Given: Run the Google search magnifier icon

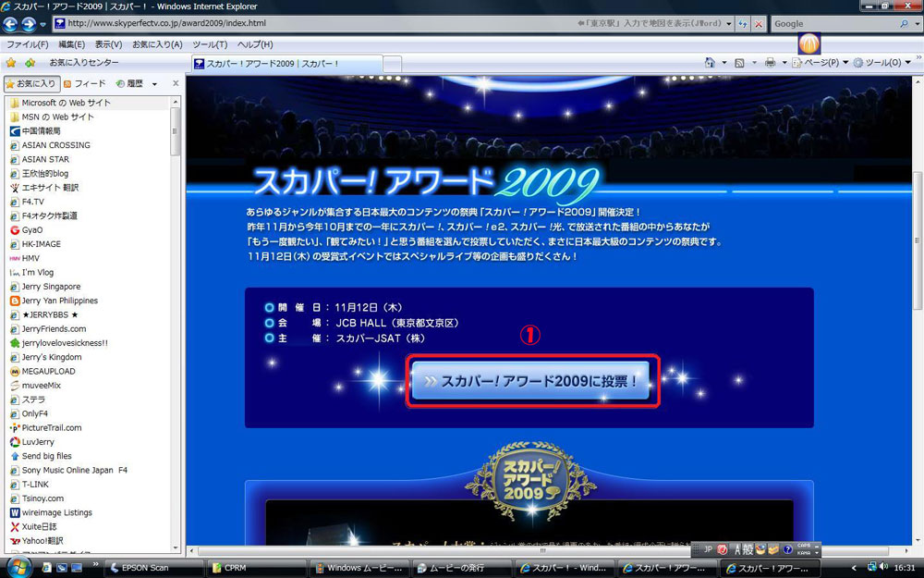Looking at the screenshot, I should click(x=904, y=24).
